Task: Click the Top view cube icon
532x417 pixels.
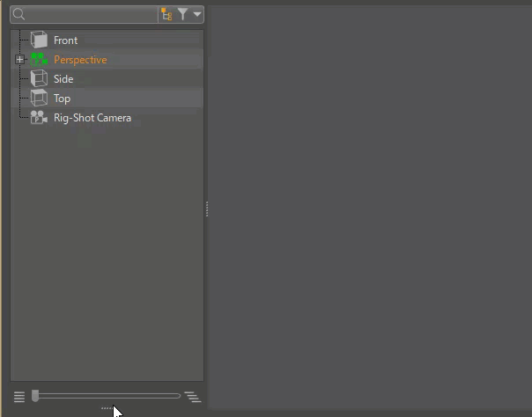Action: click(39, 98)
